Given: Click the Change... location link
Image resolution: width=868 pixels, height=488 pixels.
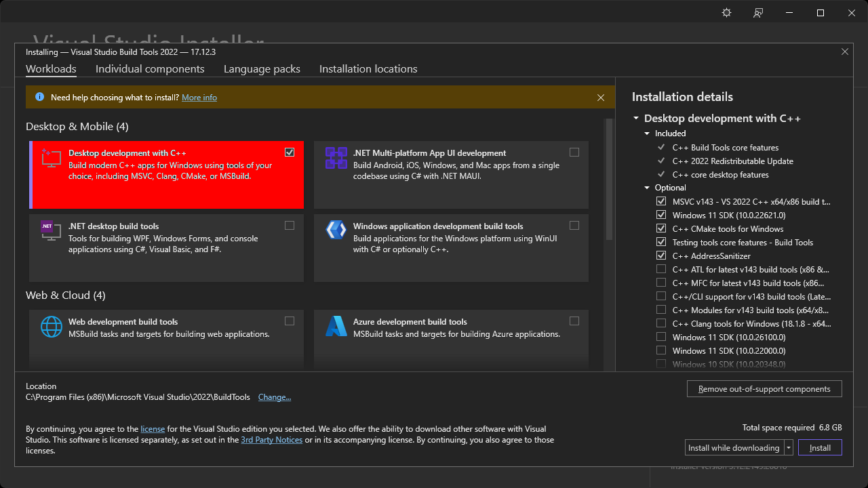Looking at the screenshot, I should tap(275, 397).
